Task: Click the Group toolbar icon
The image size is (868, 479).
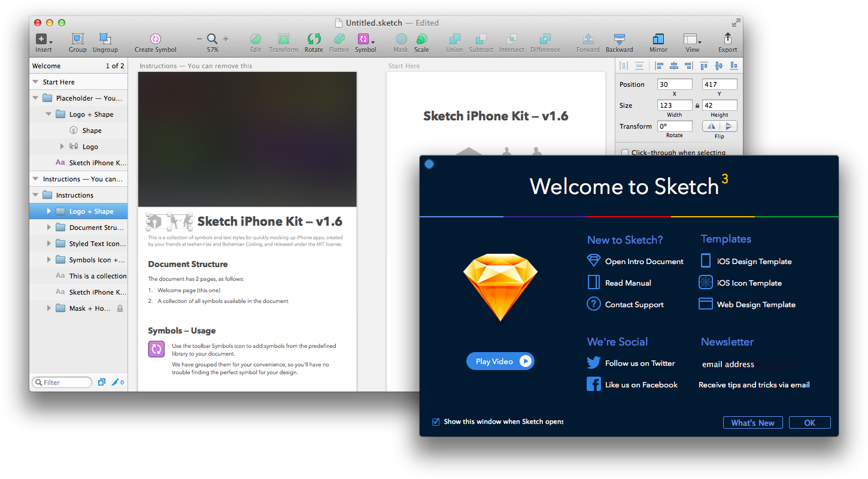Action: 77,40
